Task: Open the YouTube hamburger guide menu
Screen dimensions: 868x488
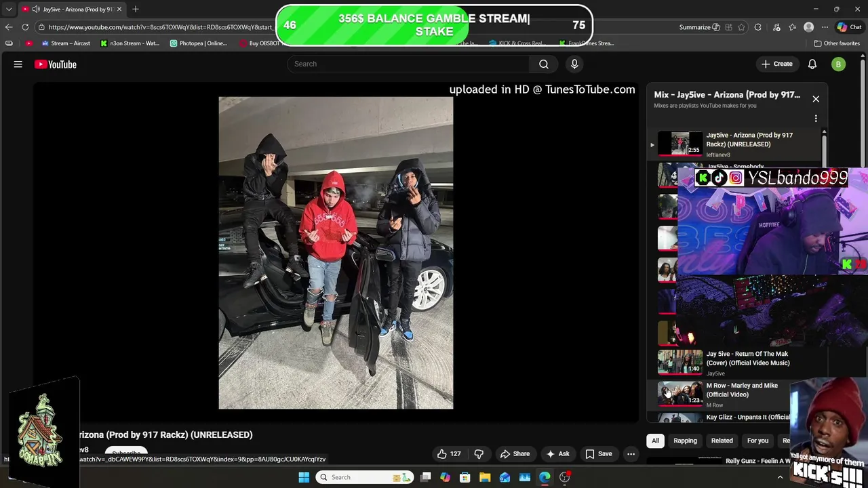Action: click(18, 64)
